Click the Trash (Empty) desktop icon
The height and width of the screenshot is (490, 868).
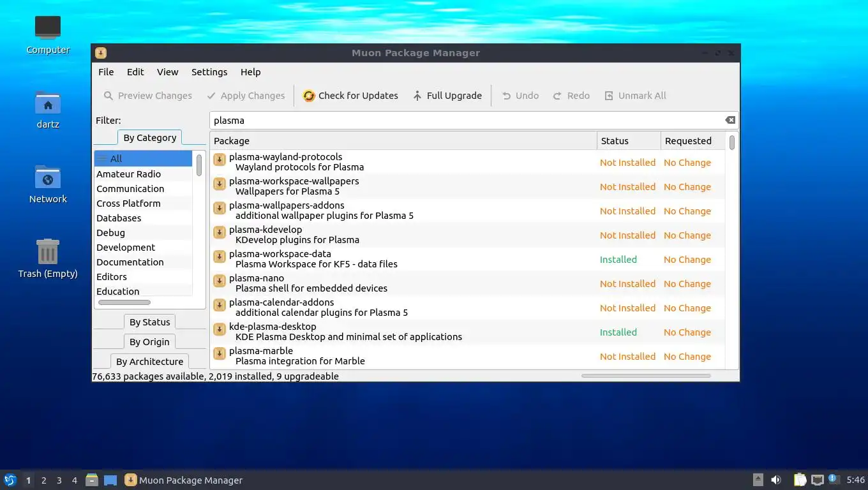coord(48,258)
